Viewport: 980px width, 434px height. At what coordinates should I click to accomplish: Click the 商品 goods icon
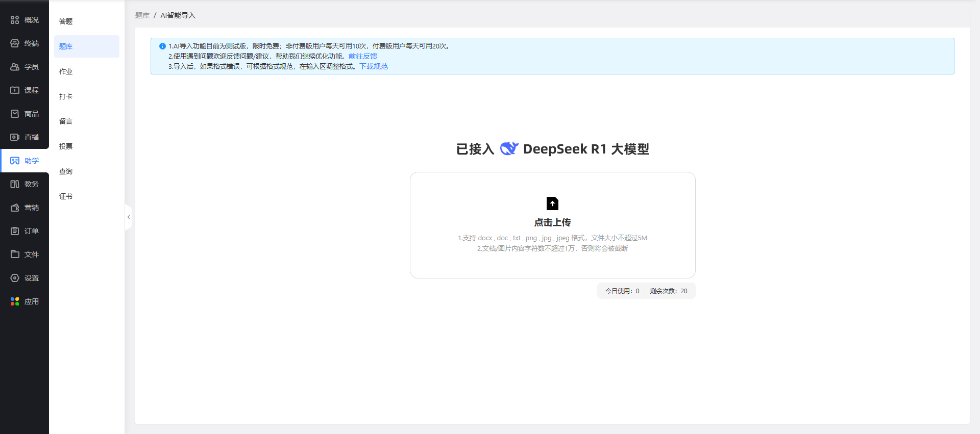click(x=15, y=114)
